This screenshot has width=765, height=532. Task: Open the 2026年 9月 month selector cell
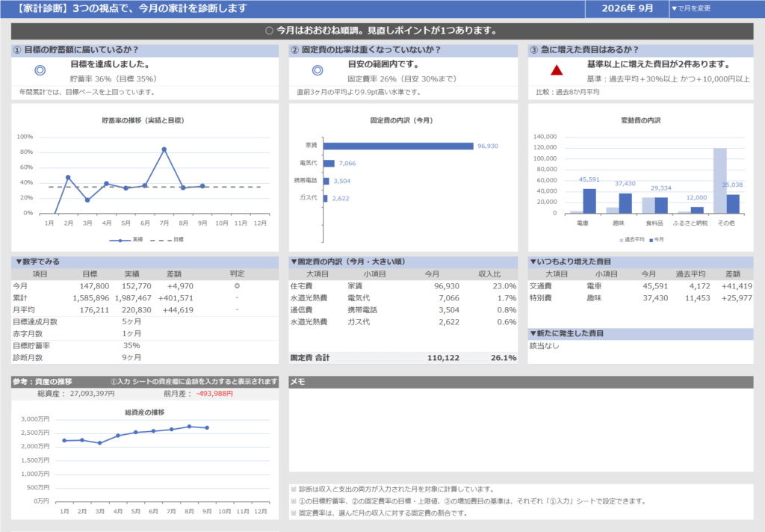pyautogui.click(x=627, y=8)
